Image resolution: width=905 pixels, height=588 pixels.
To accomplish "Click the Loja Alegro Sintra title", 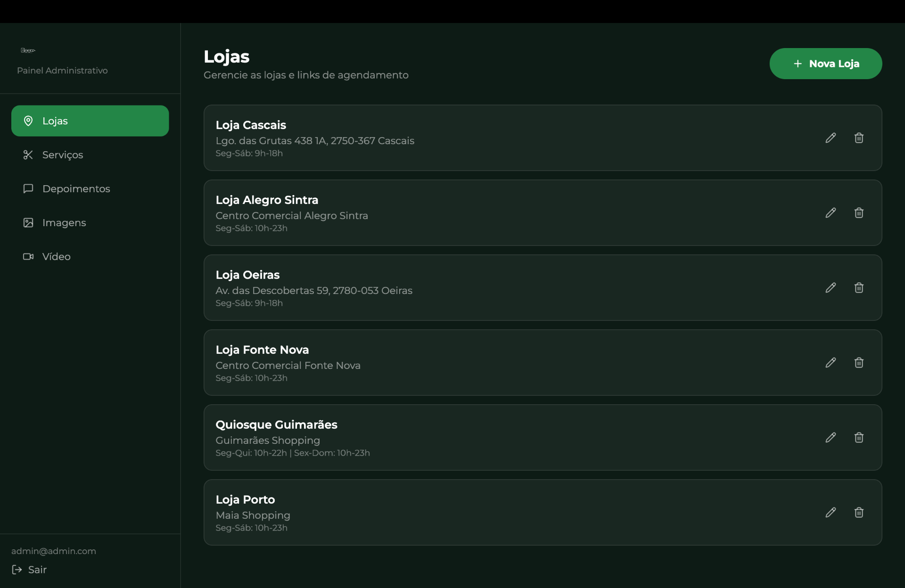I will [x=267, y=200].
